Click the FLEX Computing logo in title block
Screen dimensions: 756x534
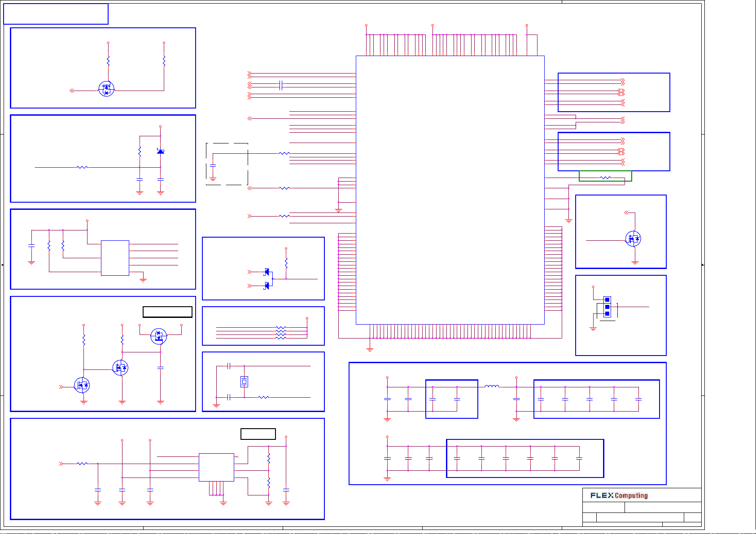(619, 495)
